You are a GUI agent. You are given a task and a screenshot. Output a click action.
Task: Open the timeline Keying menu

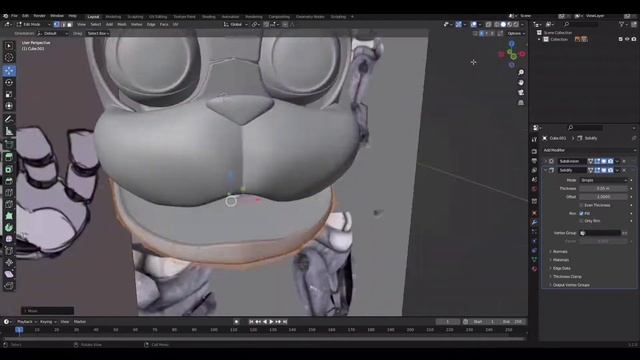coord(48,322)
